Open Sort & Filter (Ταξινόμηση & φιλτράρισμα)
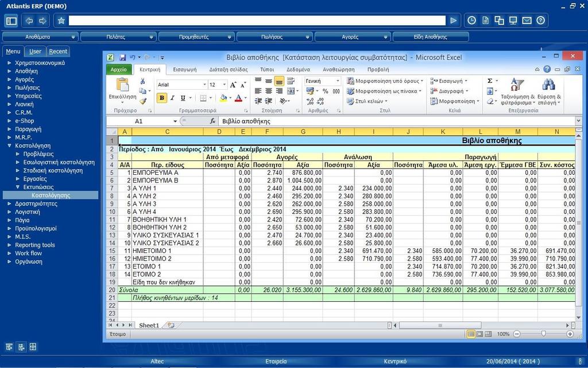 pyautogui.click(x=518, y=91)
